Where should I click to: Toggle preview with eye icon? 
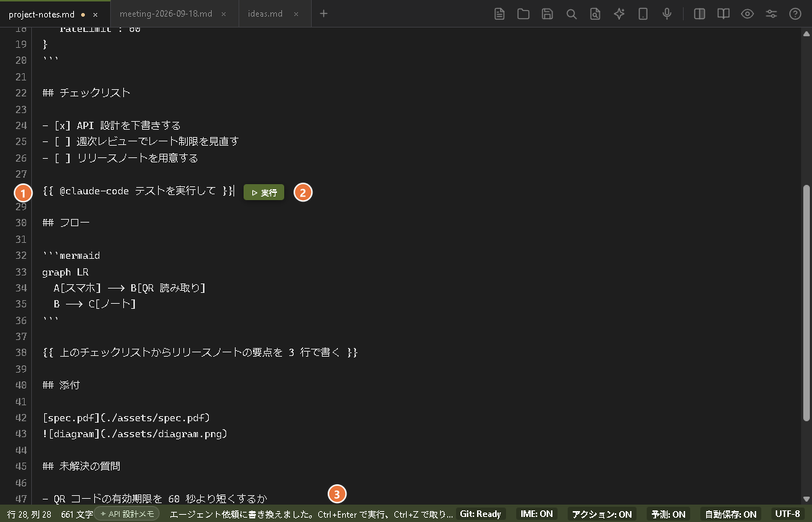point(747,14)
